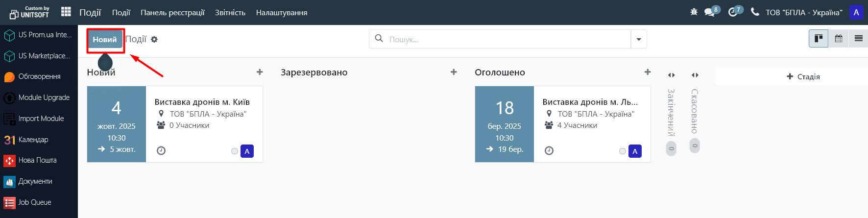
Task: Open the Налаштування menu
Action: coord(282,13)
